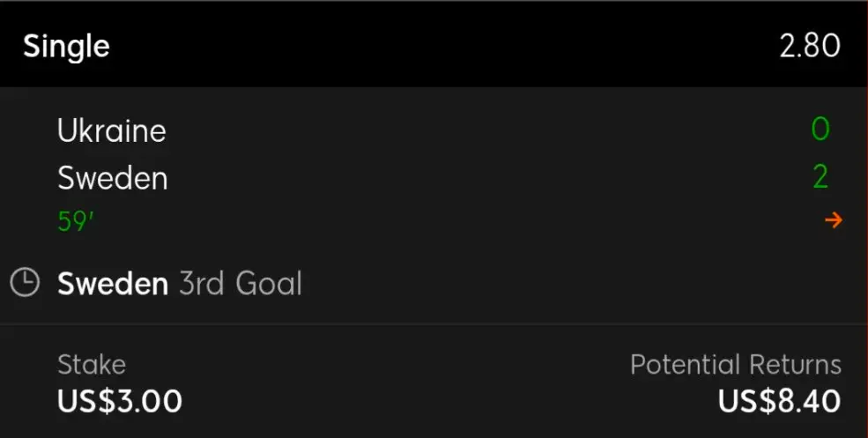Tap the orange arrow to open match

pos(833,220)
